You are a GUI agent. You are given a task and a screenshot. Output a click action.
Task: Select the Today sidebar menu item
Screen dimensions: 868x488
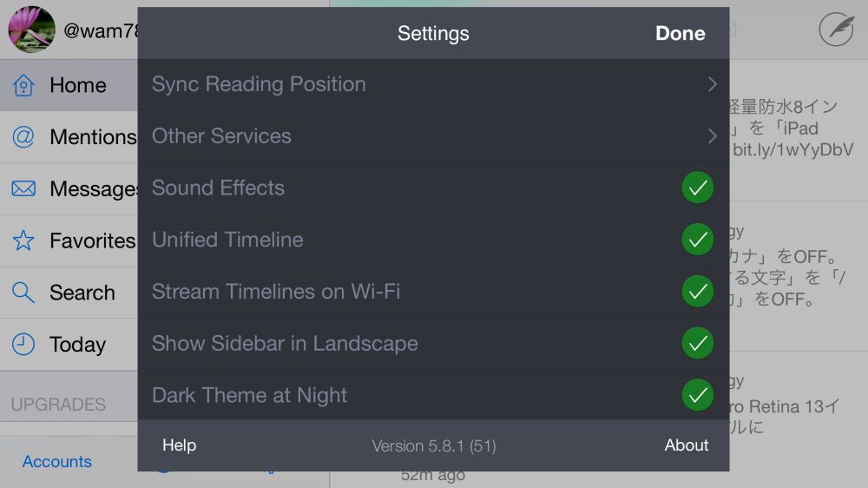(77, 345)
